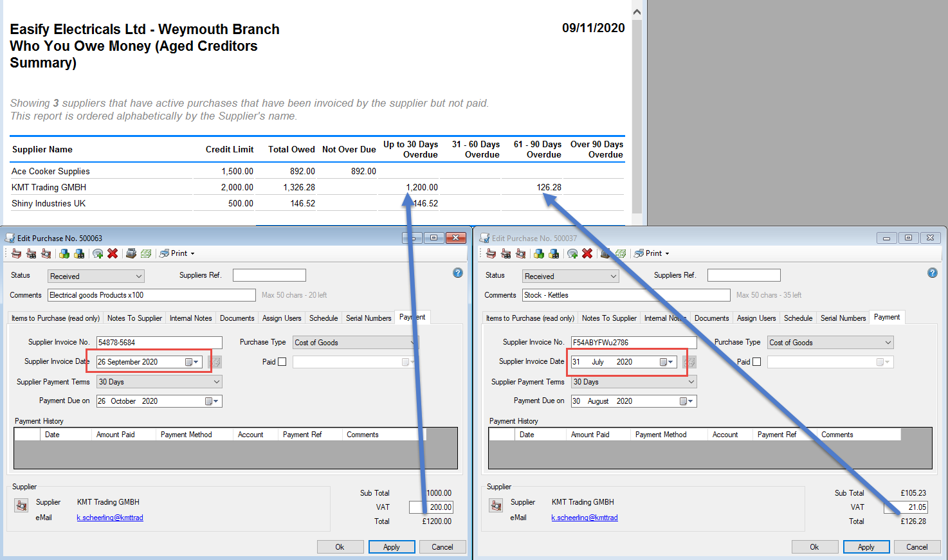This screenshot has height=560, width=948.
Task: Tick the Paid checkbox in Purchase 500063
Action: [x=282, y=362]
